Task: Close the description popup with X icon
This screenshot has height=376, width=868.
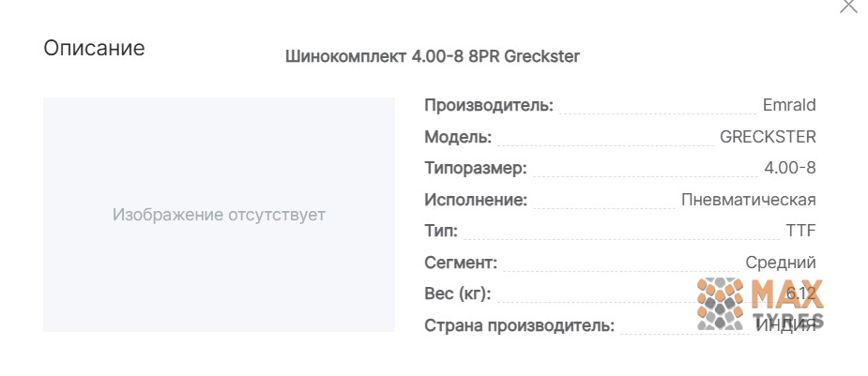Action: (x=848, y=6)
